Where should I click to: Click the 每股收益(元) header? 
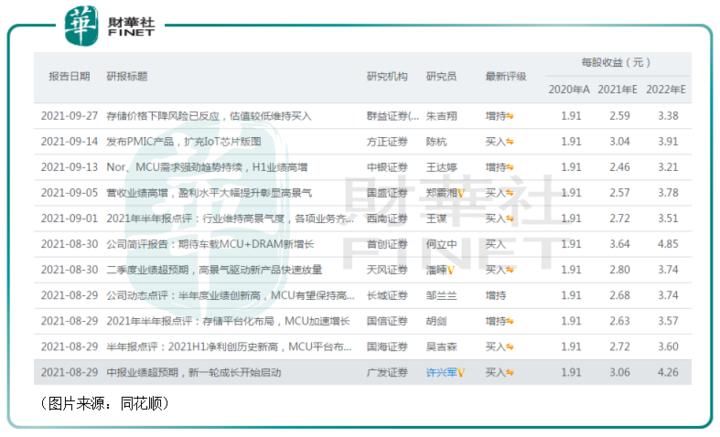click(616, 62)
